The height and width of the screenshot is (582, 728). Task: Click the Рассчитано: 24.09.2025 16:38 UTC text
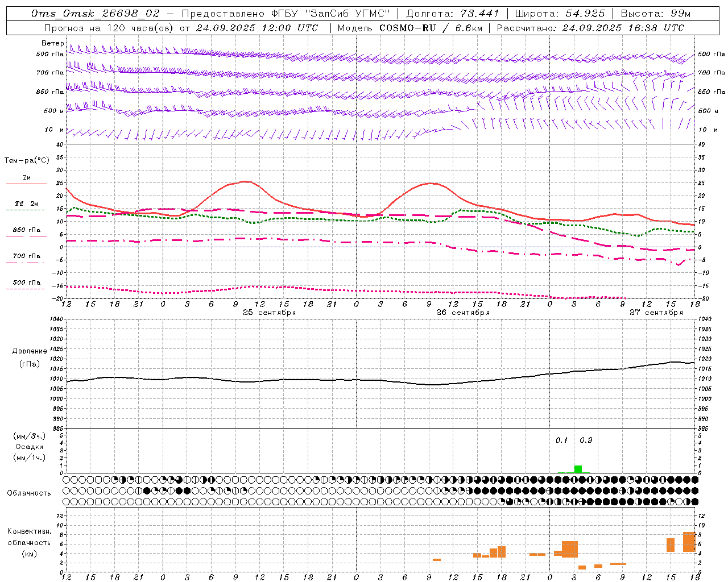click(x=590, y=28)
